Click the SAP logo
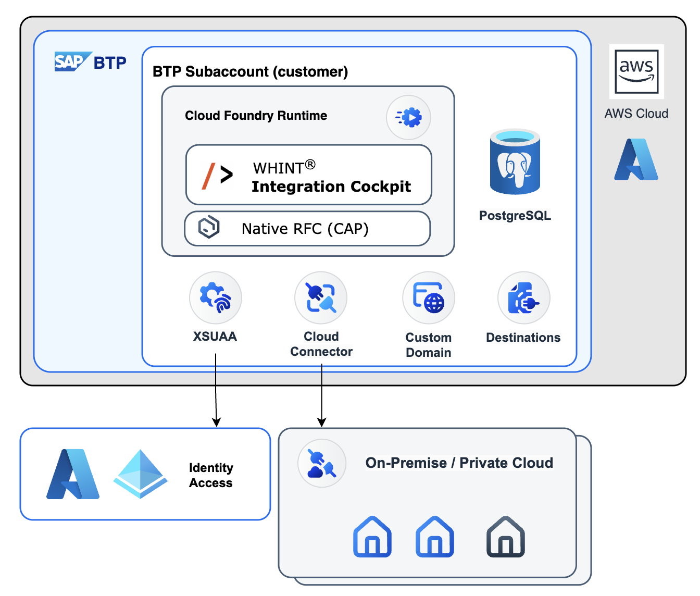The height and width of the screenshot is (596, 700). click(x=73, y=61)
